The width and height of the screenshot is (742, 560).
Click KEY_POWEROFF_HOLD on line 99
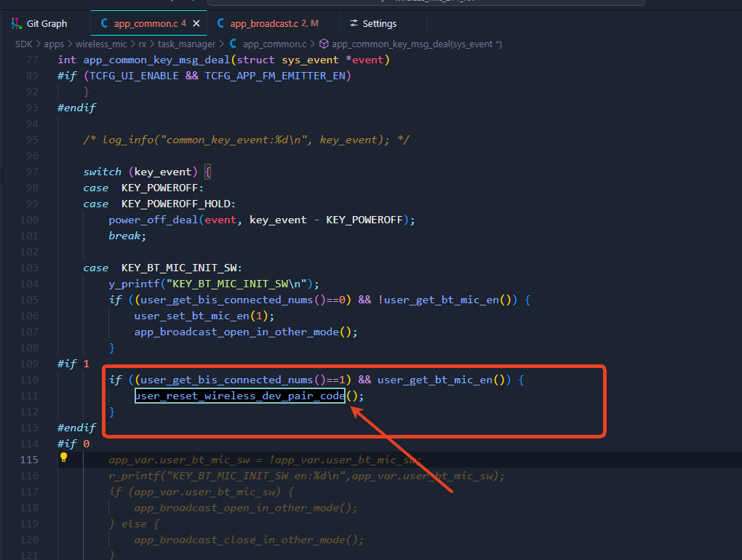tap(176, 204)
